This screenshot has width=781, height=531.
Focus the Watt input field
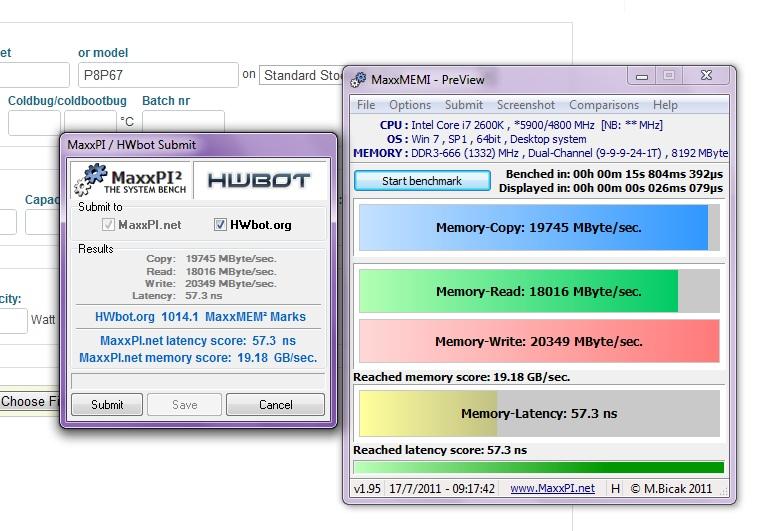point(13,320)
